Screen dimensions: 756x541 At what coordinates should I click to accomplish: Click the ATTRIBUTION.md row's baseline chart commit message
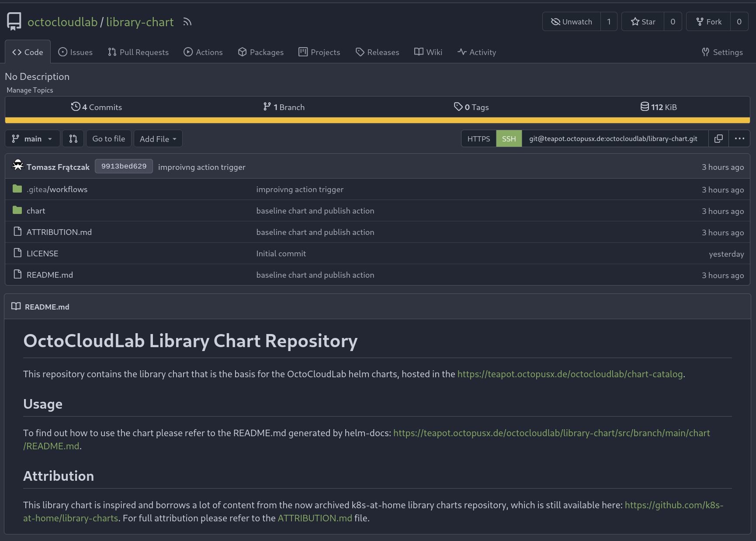pos(315,232)
